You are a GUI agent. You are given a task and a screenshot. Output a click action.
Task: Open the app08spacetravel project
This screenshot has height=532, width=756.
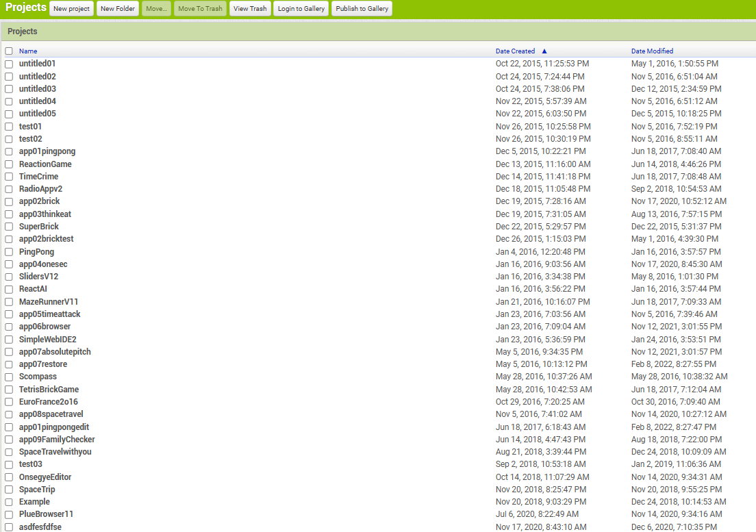[51, 414]
